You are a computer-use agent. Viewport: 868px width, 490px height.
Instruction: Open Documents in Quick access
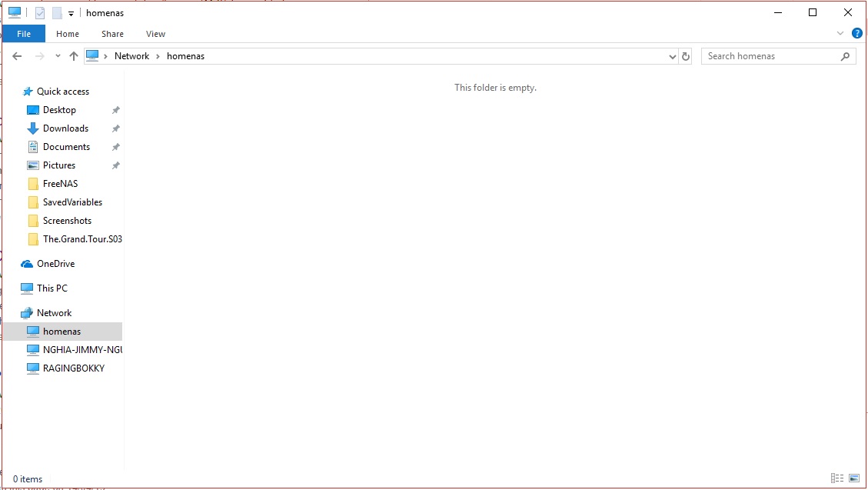[66, 147]
